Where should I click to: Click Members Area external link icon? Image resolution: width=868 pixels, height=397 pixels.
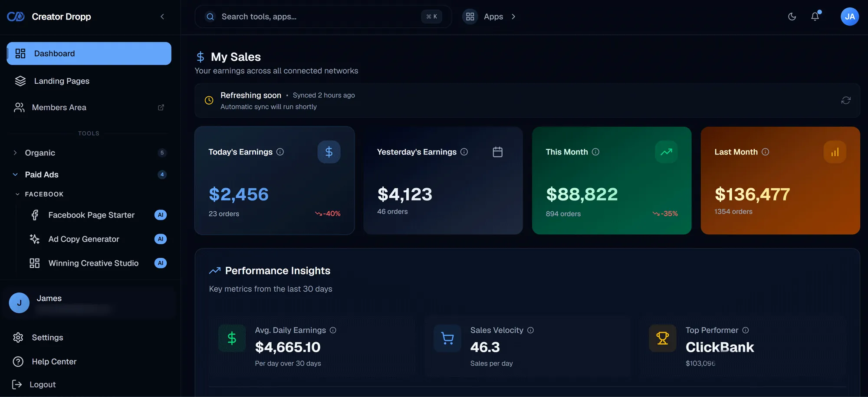(x=161, y=107)
